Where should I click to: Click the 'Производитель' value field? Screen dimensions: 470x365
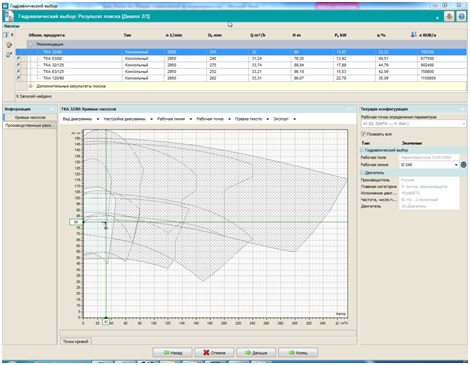pyautogui.click(x=429, y=180)
